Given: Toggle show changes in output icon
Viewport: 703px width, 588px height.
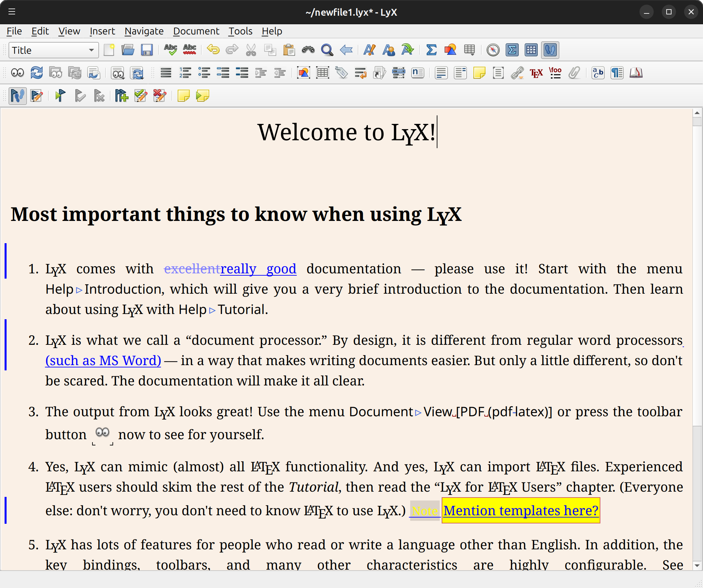Looking at the screenshot, I should (x=36, y=96).
